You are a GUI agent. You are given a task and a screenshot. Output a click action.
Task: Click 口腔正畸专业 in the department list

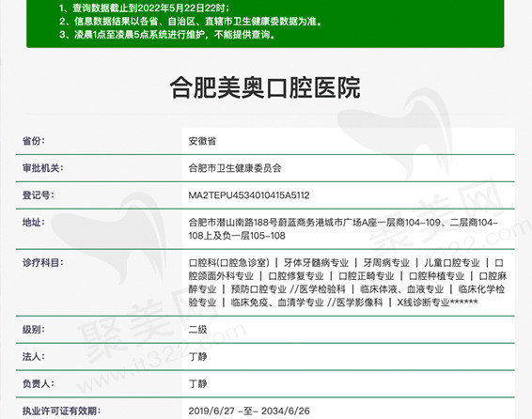coord(366,275)
